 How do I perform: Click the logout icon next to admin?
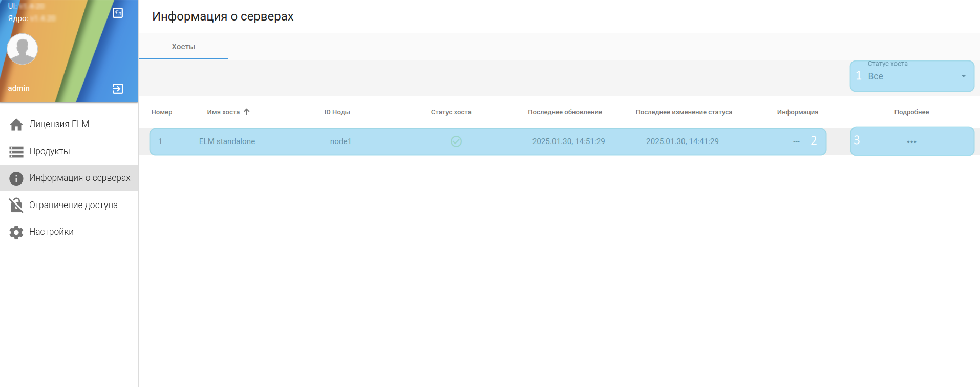[x=118, y=89]
